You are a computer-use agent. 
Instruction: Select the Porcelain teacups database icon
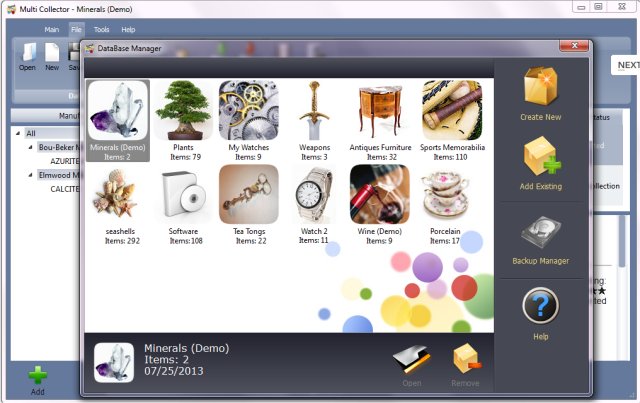(x=445, y=195)
